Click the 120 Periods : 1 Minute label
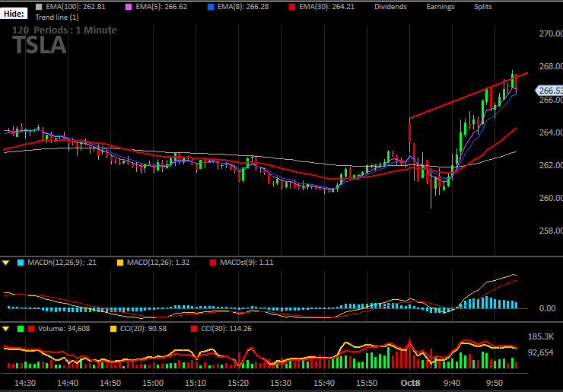 [64, 30]
